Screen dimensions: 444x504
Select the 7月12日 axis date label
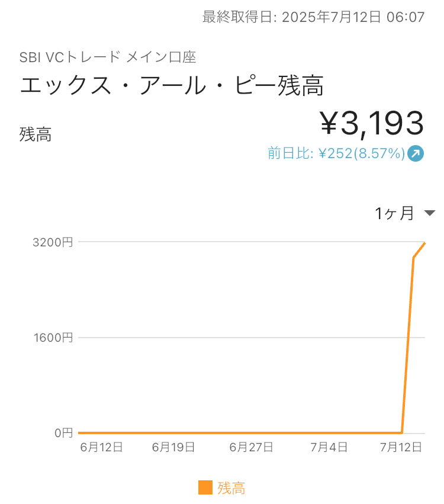point(401,447)
